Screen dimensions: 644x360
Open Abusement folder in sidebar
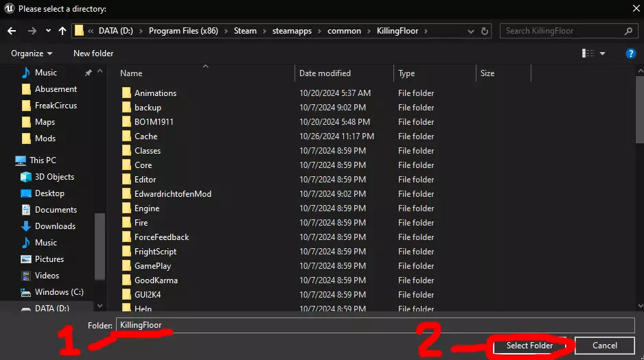(x=56, y=89)
